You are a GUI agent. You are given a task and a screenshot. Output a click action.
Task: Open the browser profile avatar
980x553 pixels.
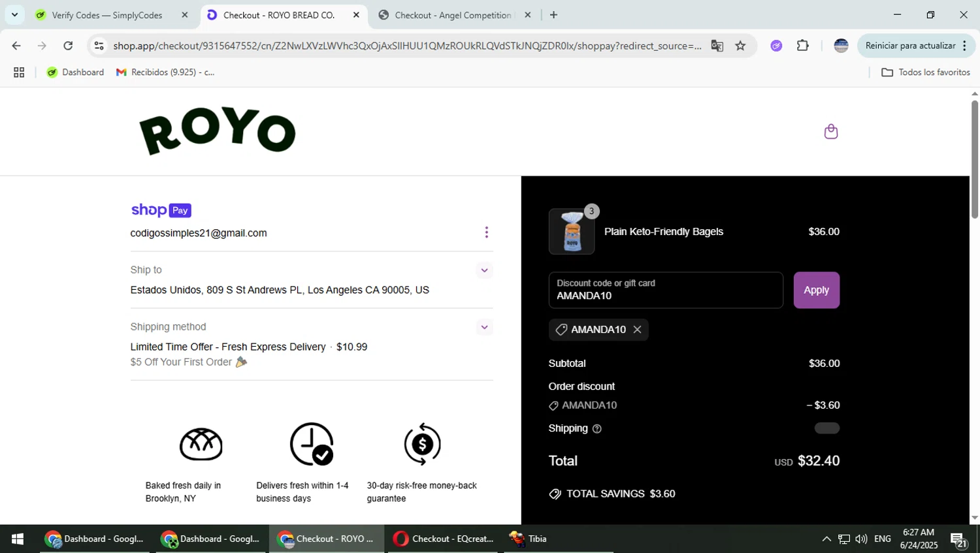point(841,46)
